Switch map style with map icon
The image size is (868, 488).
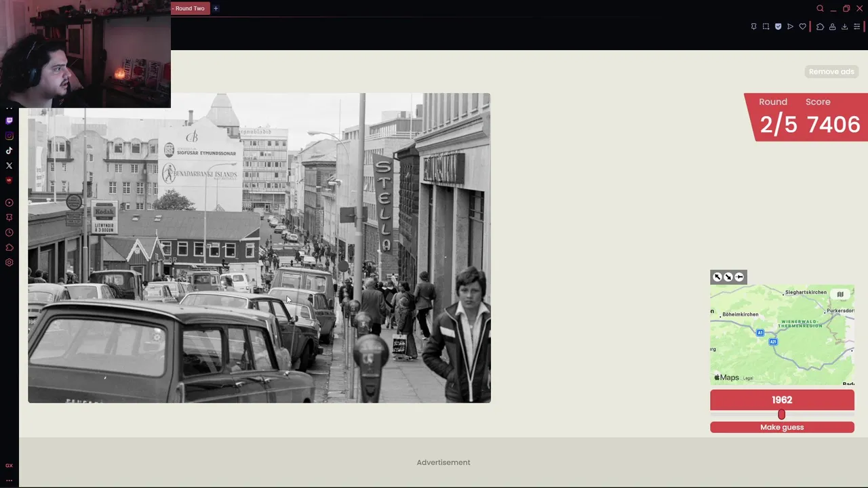840,294
